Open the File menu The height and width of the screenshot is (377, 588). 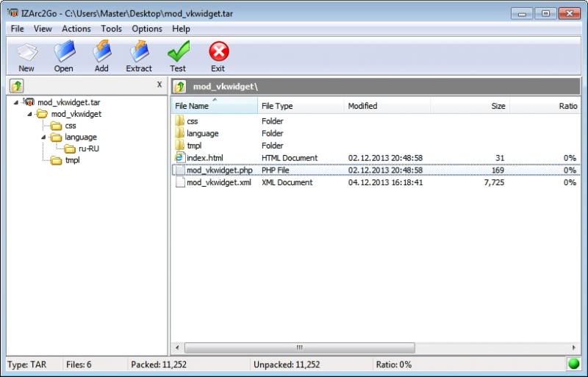click(17, 29)
